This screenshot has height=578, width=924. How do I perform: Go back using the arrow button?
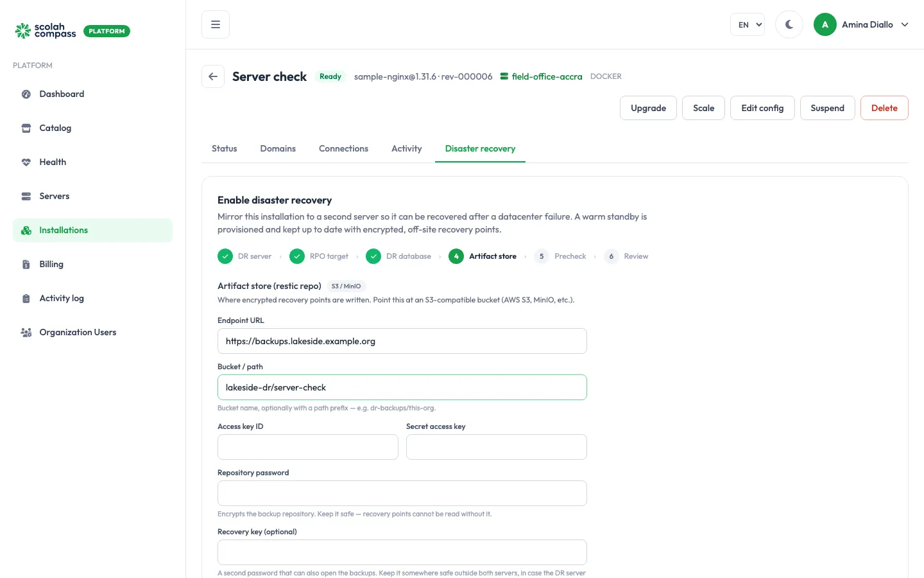(213, 76)
